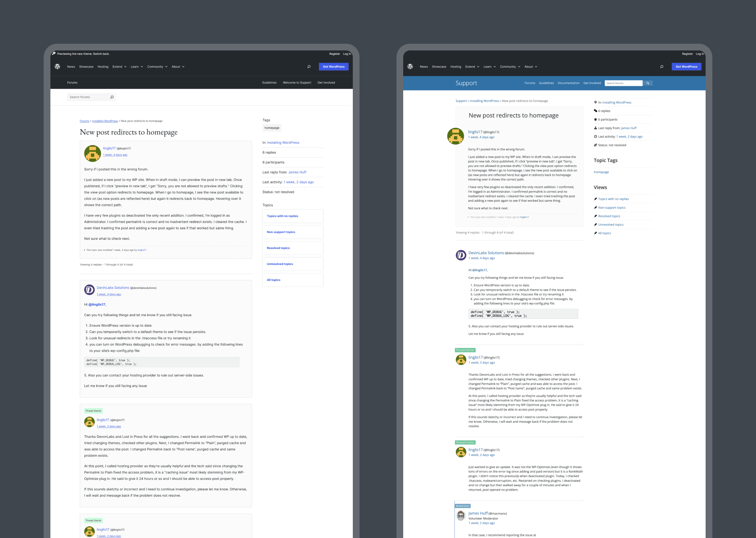Click WordPress logo in left mockup header
756x538 pixels.
click(57, 67)
